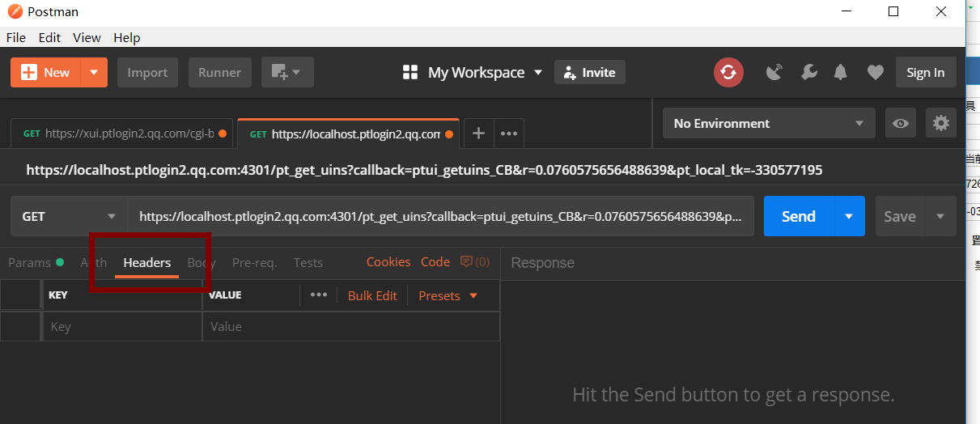Click the Sign In button
This screenshot has width=980, height=424.
926,73
